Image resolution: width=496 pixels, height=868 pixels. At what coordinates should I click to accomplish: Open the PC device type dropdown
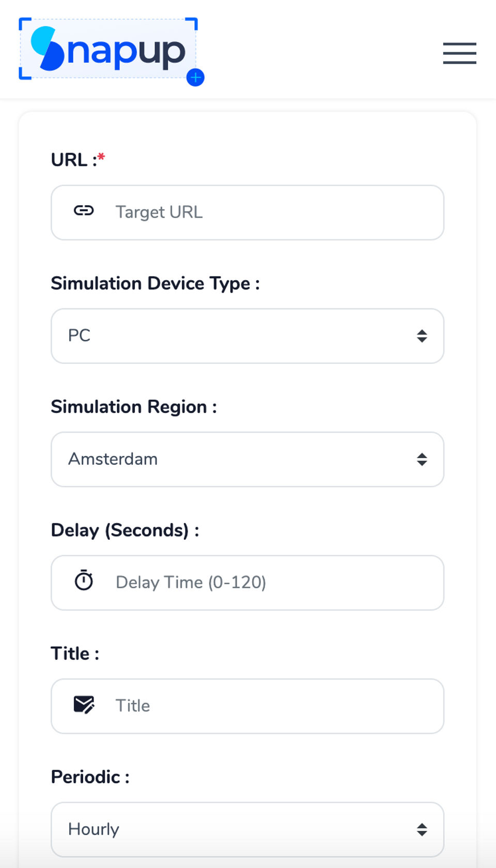pos(238,336)
